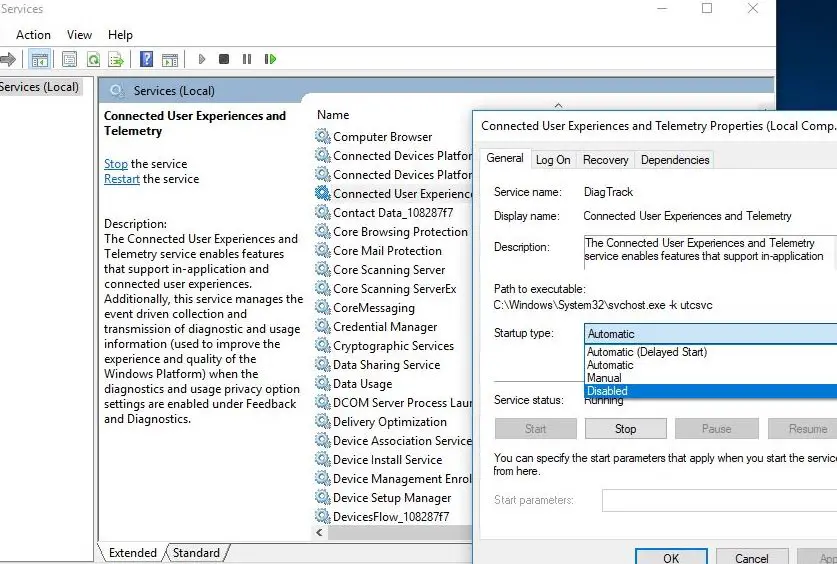Select the Device Management Enrollment row
Image resolution: width=837 pixels, height=564 pixels.
pyautogui.click(x=394, y=478)
